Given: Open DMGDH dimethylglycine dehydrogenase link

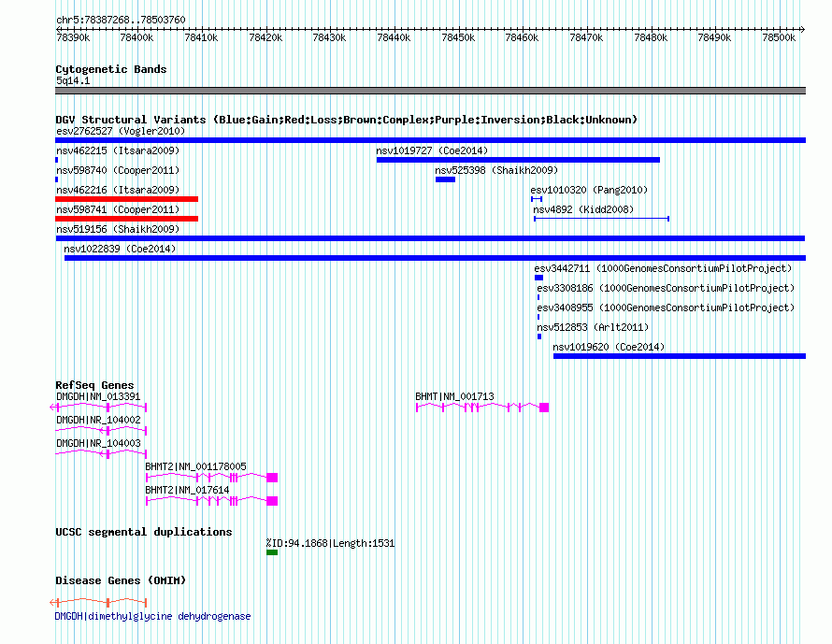Looking at the screenshot, I should click(152, 616).
